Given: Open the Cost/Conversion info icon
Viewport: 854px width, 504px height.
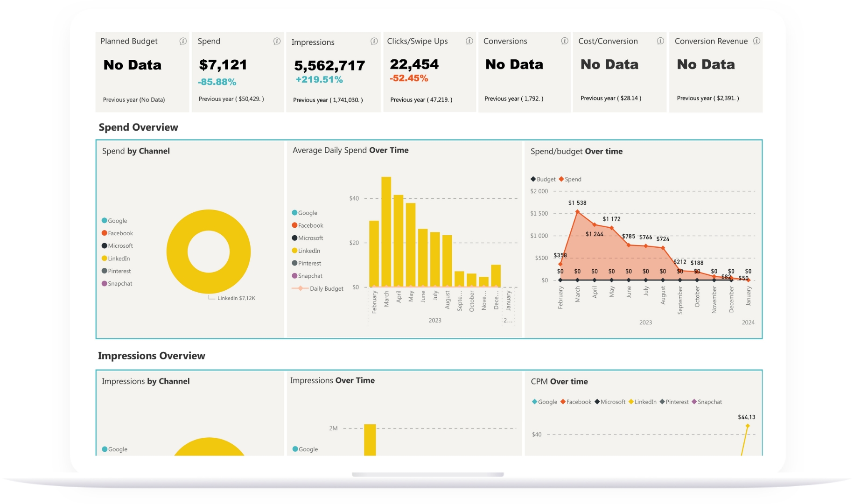Looking at the screenshot, I should point(660,41).
